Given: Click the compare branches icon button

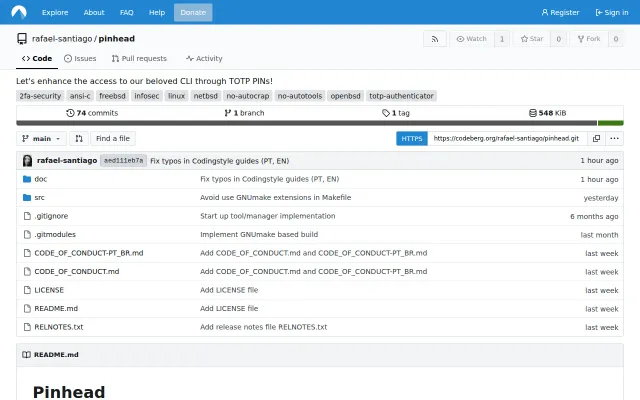Looking at the screenshot, I should tap(79, 139).
